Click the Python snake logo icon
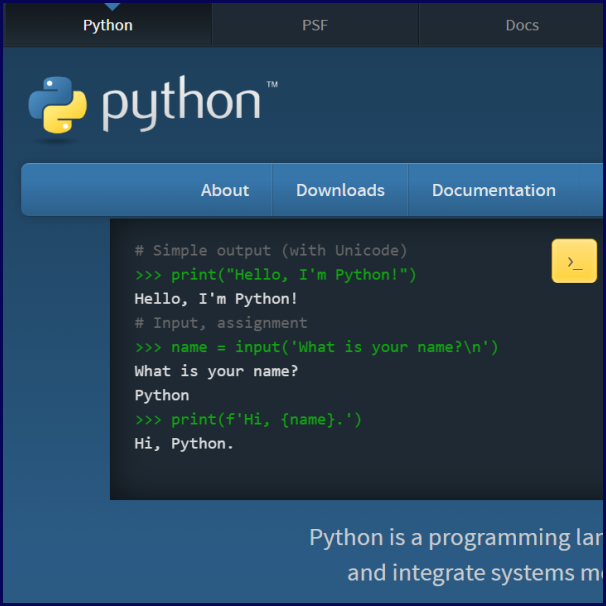The width and height of the screenshot is (606, 606). (58, 105)
